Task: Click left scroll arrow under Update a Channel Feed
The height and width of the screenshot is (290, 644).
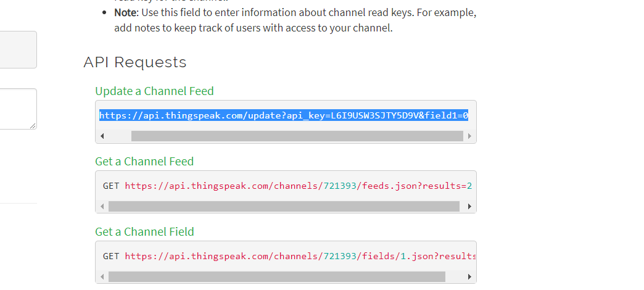Action: (x=102, y=136)
